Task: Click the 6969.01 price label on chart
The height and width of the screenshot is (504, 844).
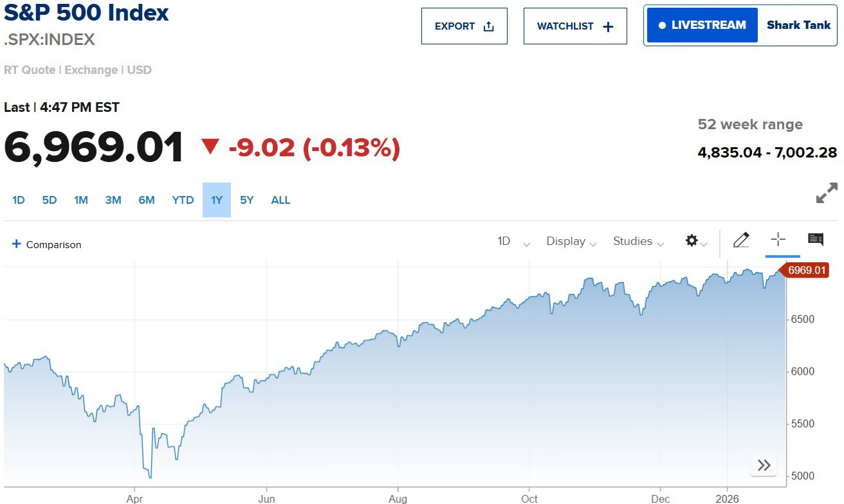Action: click(807, 270)
